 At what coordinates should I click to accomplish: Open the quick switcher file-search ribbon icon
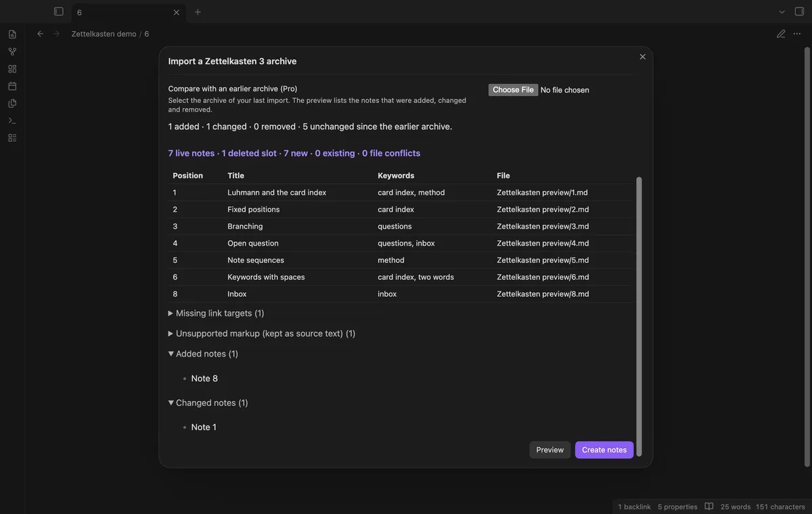point(12,34)
